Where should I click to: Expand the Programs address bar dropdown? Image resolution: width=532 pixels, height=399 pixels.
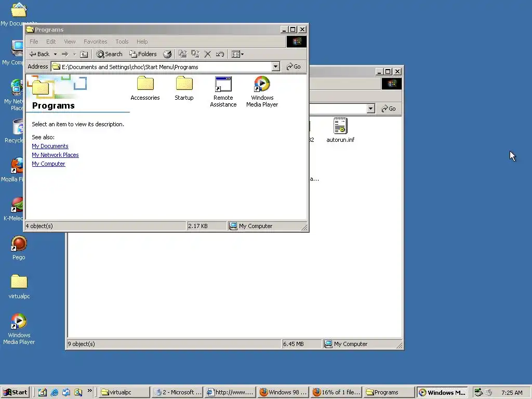276,66
